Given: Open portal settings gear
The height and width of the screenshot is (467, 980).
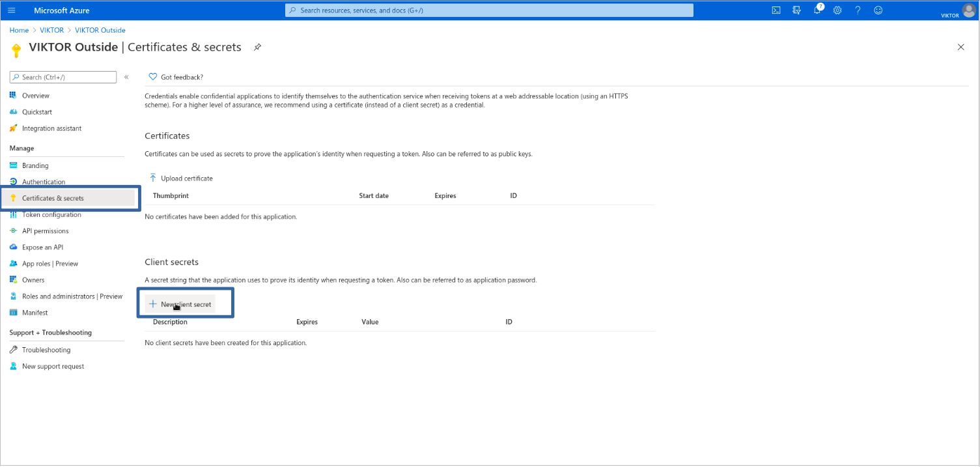Looking at the screenshot, I should tap(837, 10).
